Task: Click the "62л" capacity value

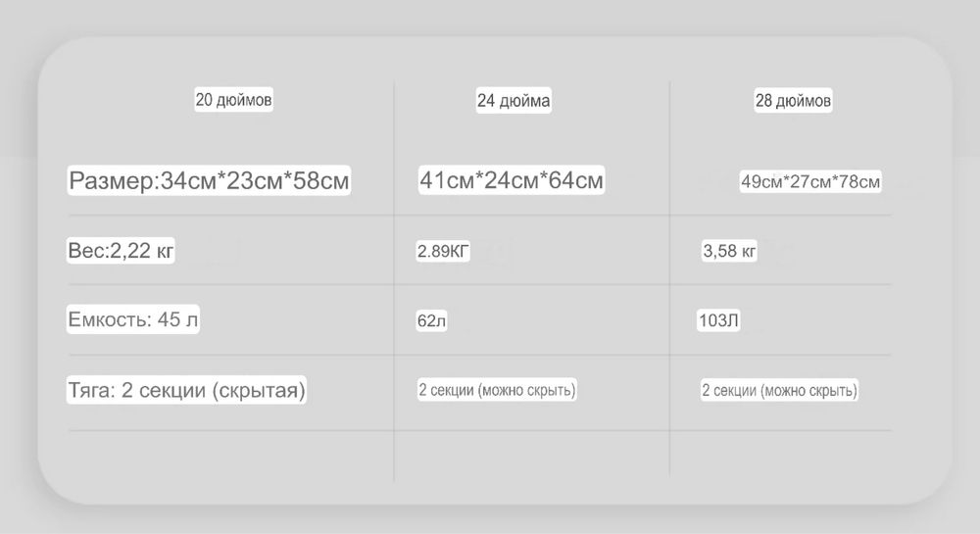Action: coord(431,321)
